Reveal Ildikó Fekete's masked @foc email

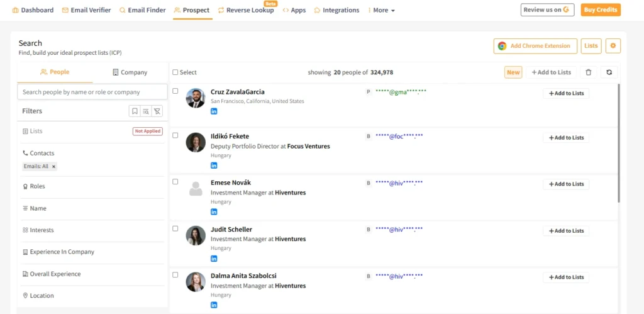[x=399, y=136]
